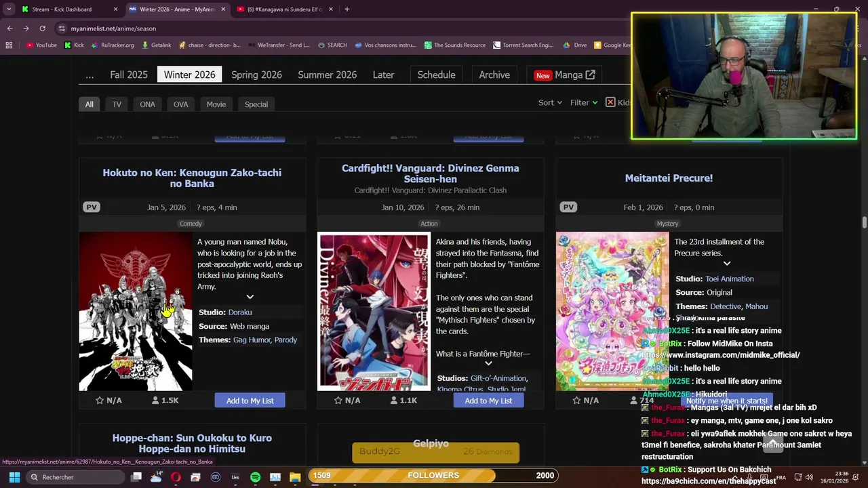Filter list by TV type
Viewport: 868px width, 488px height.
point(117,104)
